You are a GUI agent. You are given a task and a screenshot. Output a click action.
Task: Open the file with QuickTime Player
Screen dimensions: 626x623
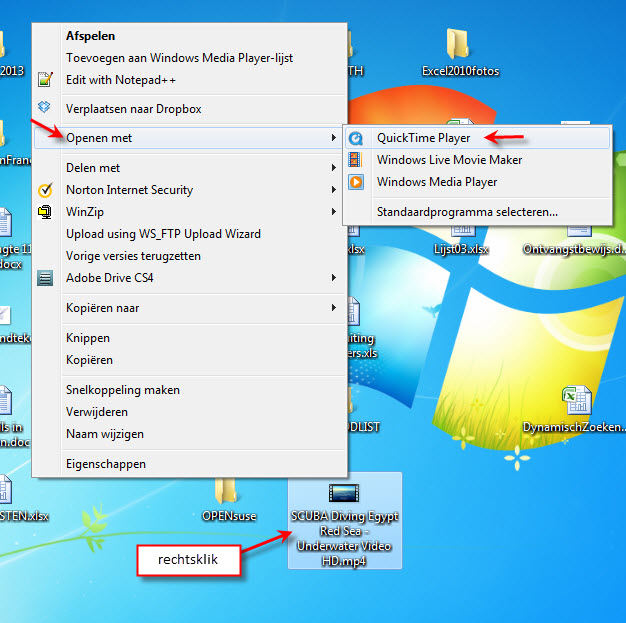[x=478, y=138]
